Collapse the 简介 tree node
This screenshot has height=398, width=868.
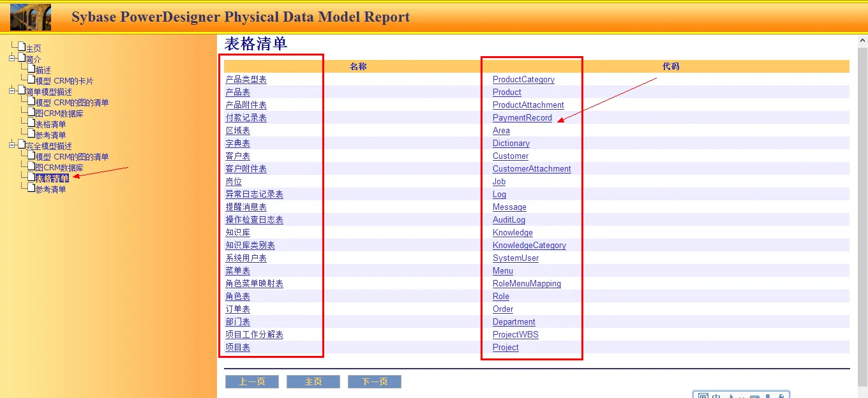coord(12,58)
